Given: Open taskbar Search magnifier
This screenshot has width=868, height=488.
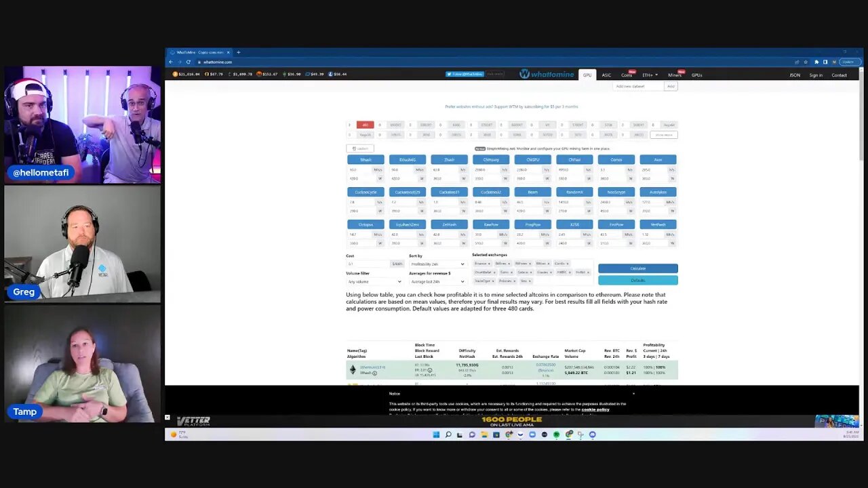Looking at the screenshot, I should pyautogui.click(x=448, y=434).
